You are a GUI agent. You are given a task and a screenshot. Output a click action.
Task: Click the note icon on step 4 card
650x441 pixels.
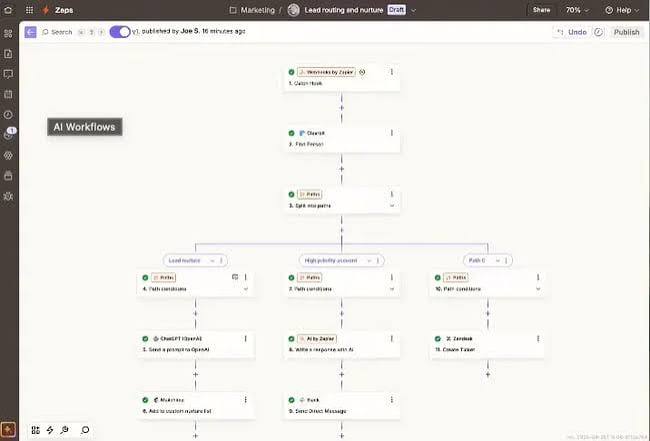(235, 277)
